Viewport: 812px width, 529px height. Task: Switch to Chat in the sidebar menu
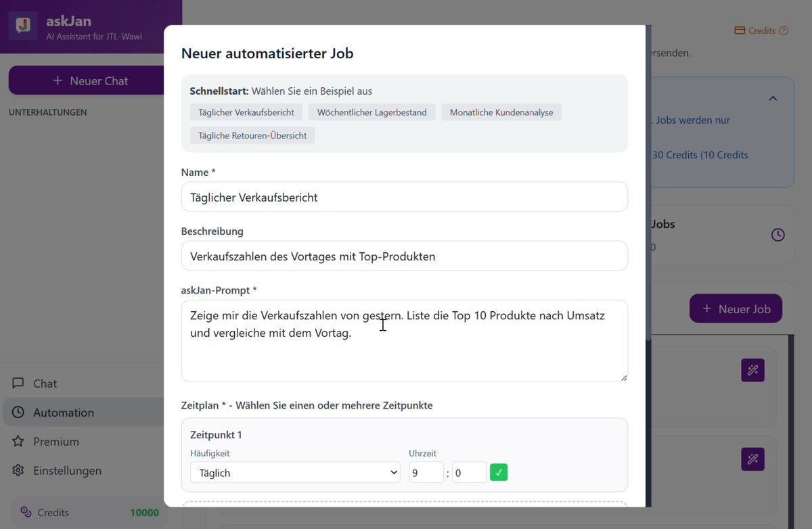(x=44, y=383)
